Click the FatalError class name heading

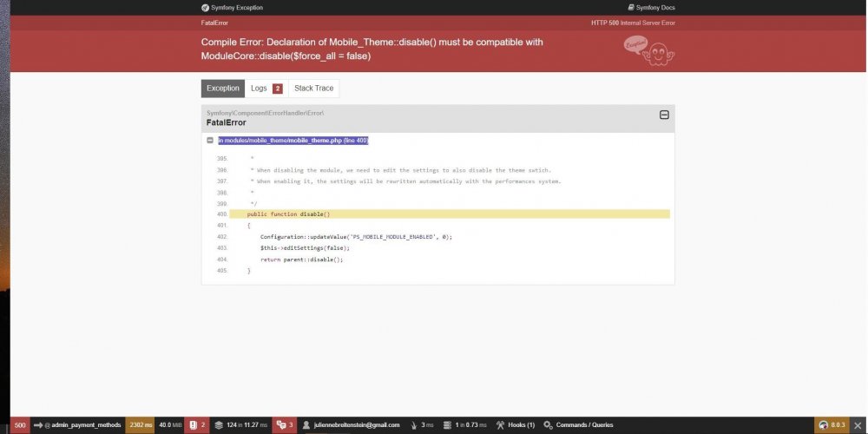227,122
